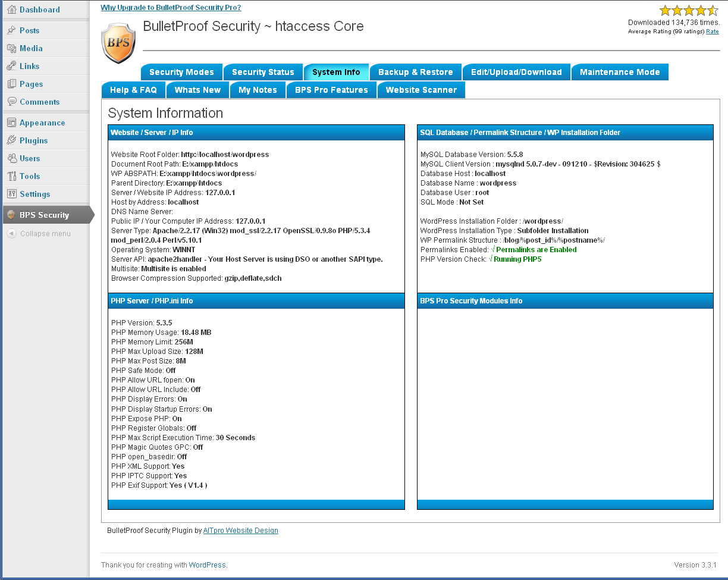This screenshot has height=580, width=728.
Task: Open the Website Scanner tab
Action: coord(421,90)
